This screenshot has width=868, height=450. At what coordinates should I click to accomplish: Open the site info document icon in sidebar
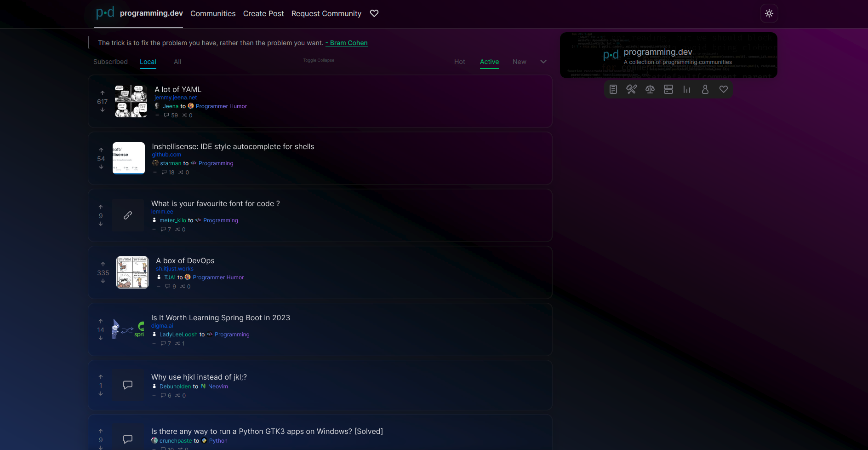click(613, 89)
